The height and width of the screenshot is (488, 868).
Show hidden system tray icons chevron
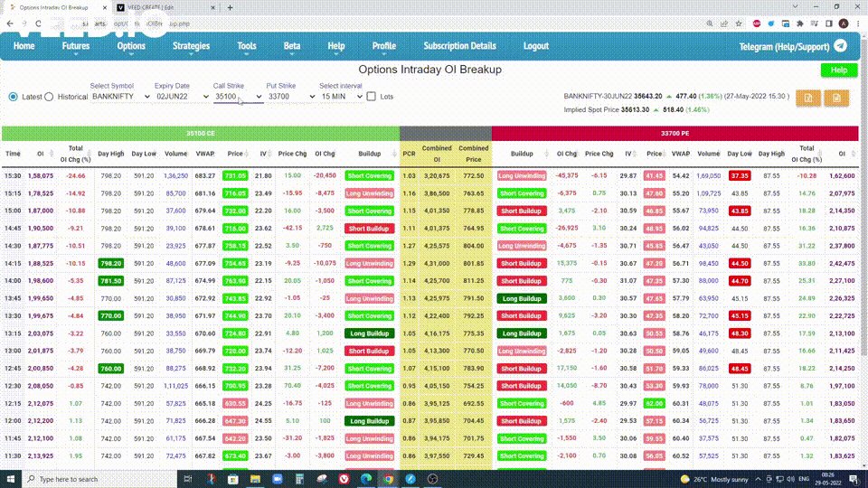(x=758, y=479)
